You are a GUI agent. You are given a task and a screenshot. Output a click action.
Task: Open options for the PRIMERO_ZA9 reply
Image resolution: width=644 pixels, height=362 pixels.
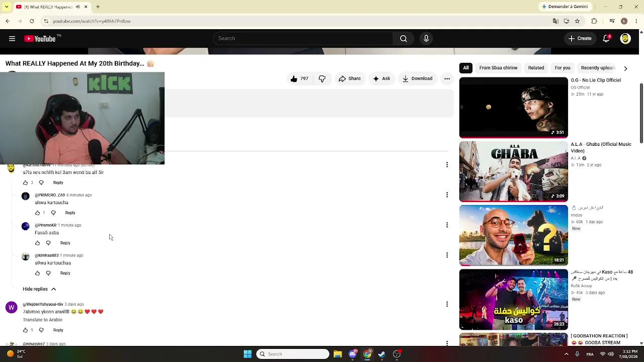click(447, 195)
